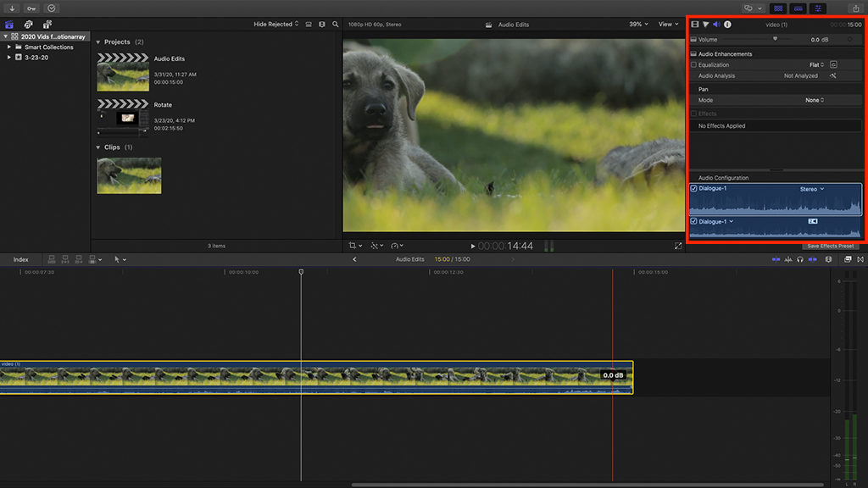Screen dimensions: 868x488
Task: Open the timeline Index tab
Action: pos(20,259)
